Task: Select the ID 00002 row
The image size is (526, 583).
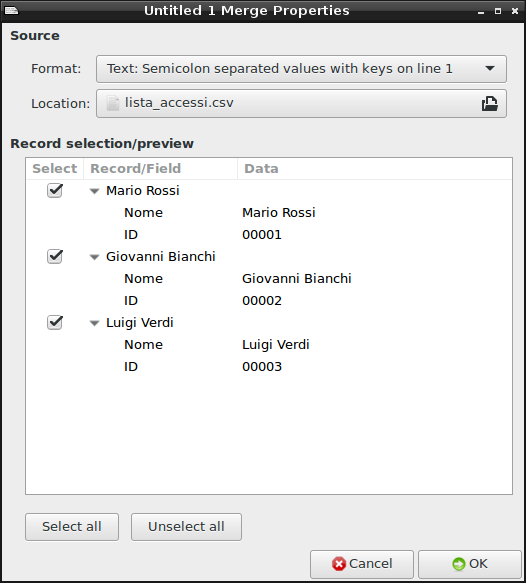Action: (x=269, y=300)
